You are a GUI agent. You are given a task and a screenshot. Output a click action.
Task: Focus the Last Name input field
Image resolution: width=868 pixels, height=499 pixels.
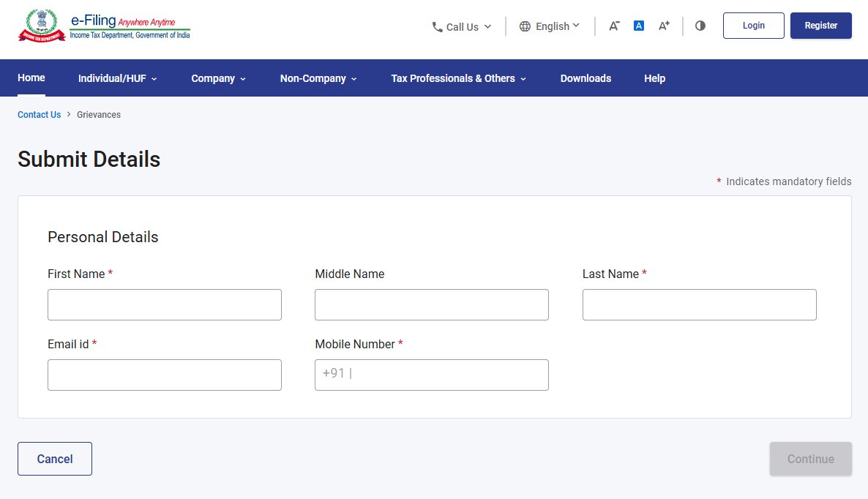tap(699, 305)
